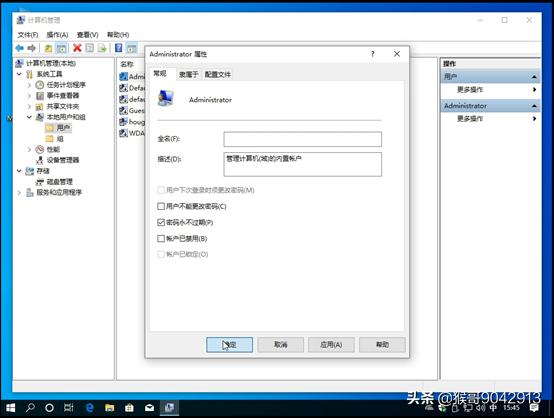
Task: Click the Forward arrow in the toolbar
Action: [x=31, y=48]
